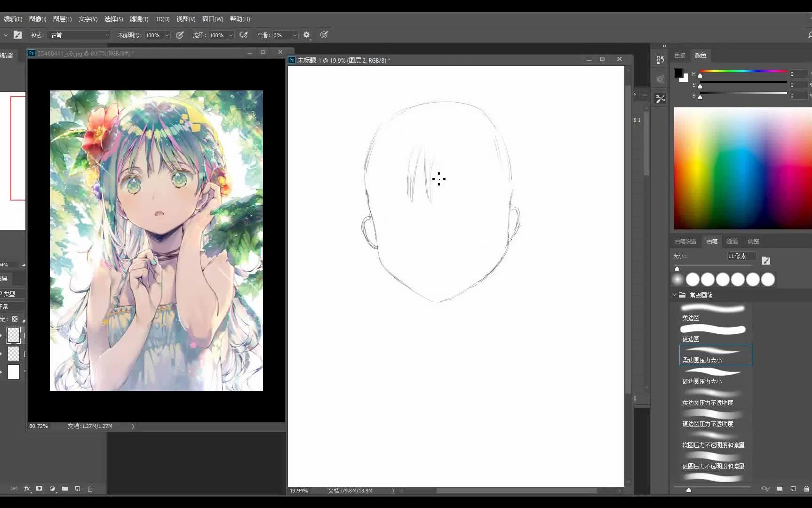The image size is (812, 508).
Task: Switch to the 画笔 tab
Action: (712, 241)
